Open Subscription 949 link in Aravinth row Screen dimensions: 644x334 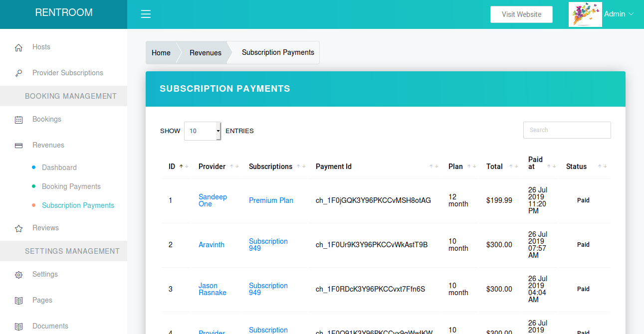(268, 245)
